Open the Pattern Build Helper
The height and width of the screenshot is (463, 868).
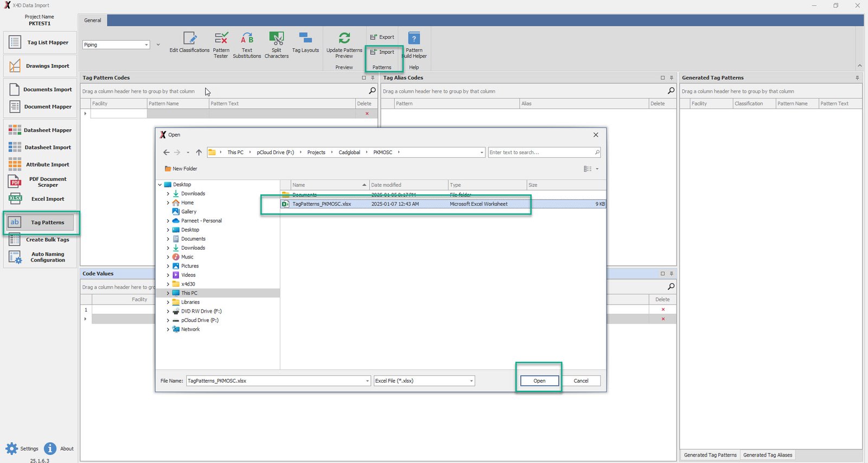pos(414,39)
